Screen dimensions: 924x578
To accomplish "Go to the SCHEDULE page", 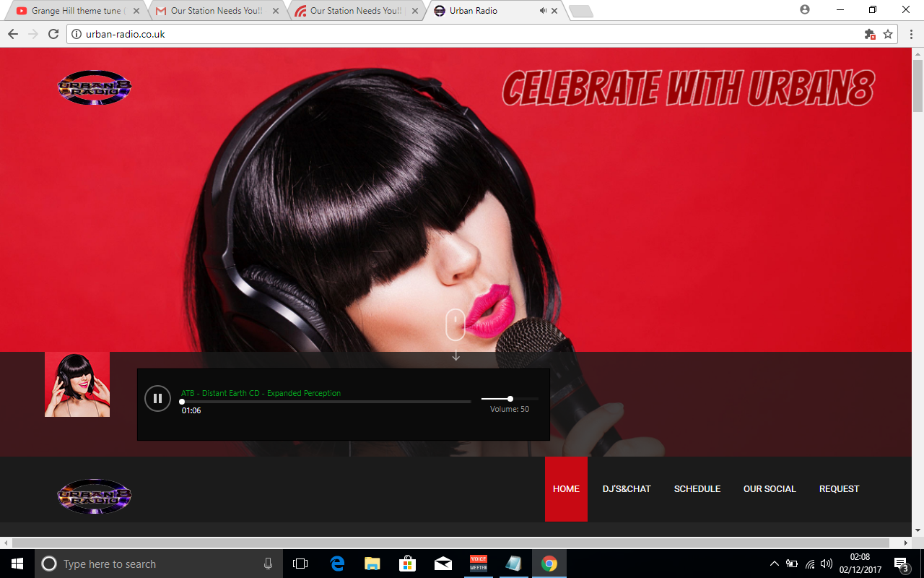I will 697,489.
